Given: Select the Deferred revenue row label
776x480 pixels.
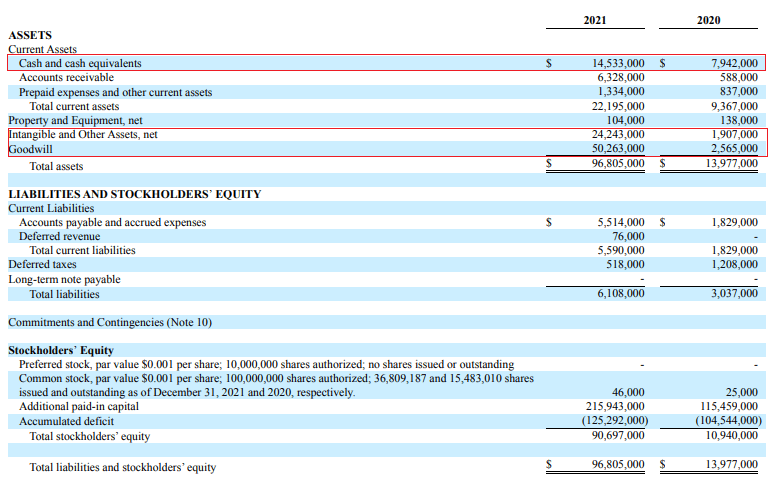Looking at the screenshot, I should click(x=59, y=237).
